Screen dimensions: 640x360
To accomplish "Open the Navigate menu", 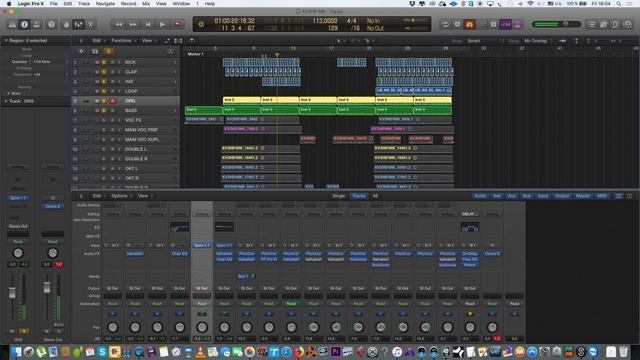I will point(105,4).
